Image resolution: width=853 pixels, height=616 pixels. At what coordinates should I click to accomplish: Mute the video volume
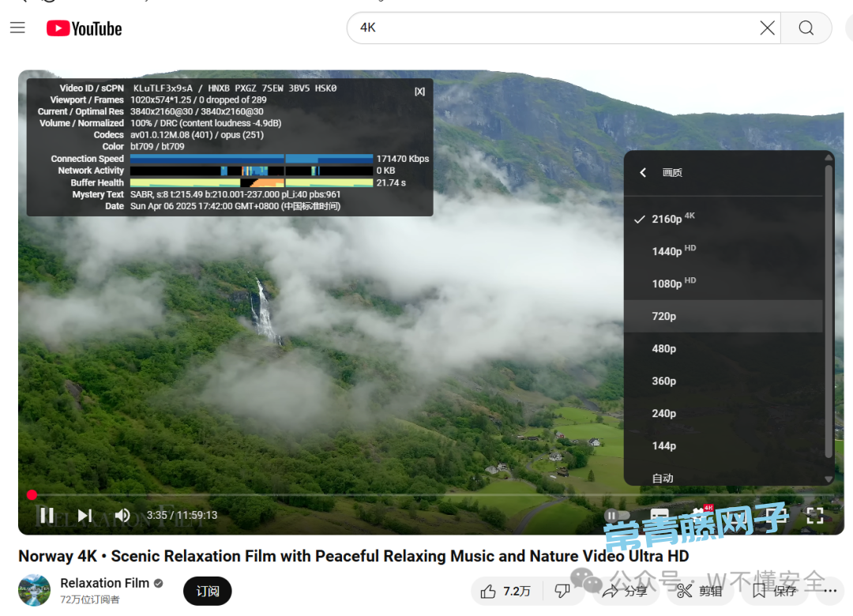coord(122,516)
